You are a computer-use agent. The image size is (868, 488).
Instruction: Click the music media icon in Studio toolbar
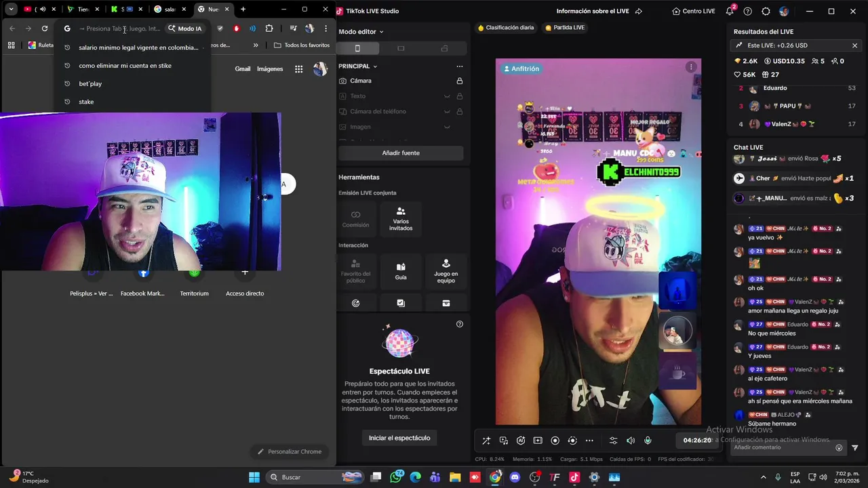coord(504,441)
